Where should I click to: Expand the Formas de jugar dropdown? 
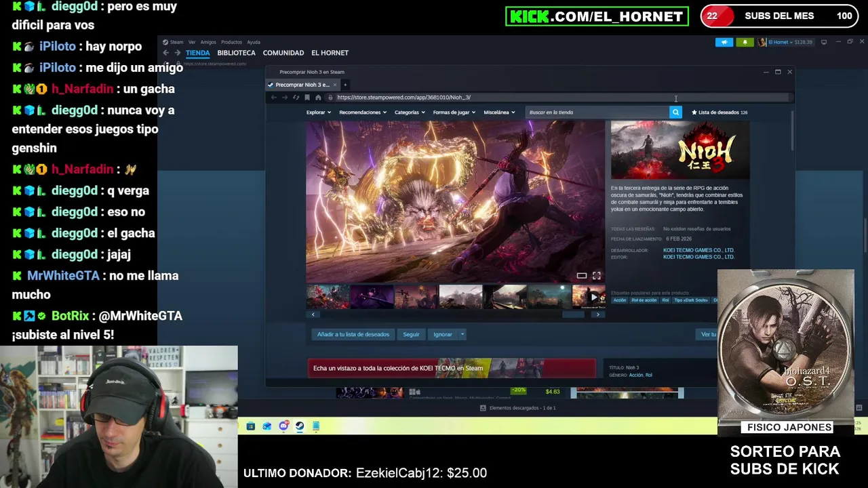[454, 113]
